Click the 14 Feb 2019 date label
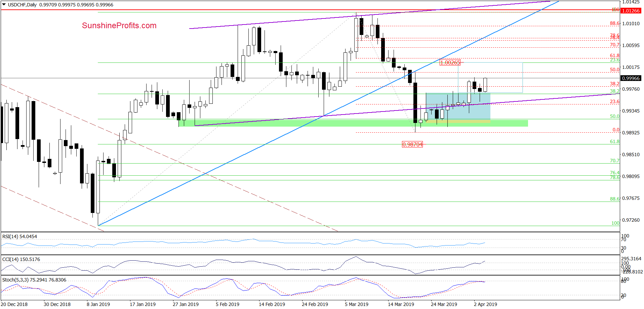644x309 pixels. 272,304
